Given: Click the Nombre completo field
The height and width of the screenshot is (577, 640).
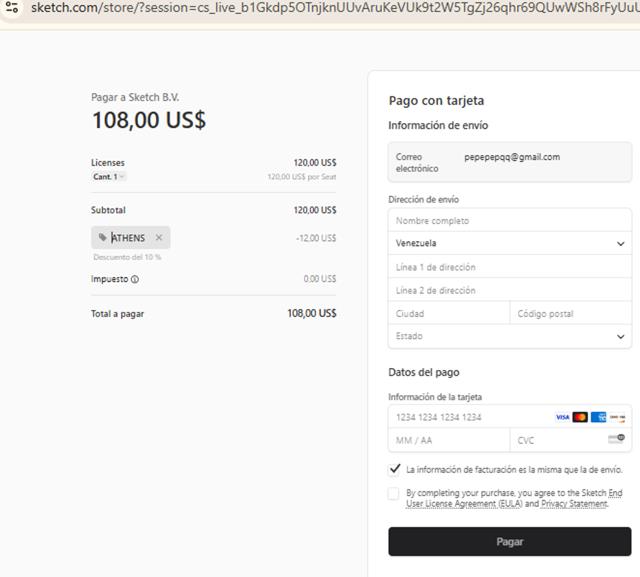Looking at the screenshot, I should [x=509, y=221].
